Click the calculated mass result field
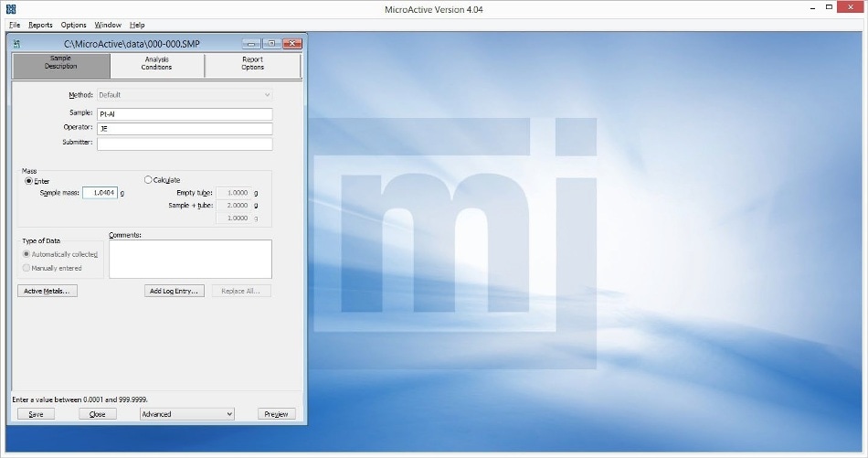The width and height of the screenshot is (868, 458). [x=234, y=218]
